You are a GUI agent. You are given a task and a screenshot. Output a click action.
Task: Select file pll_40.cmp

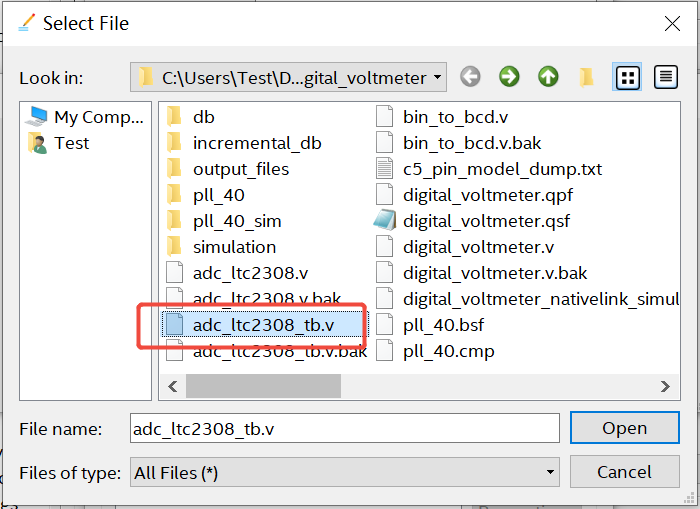(435, 351)
